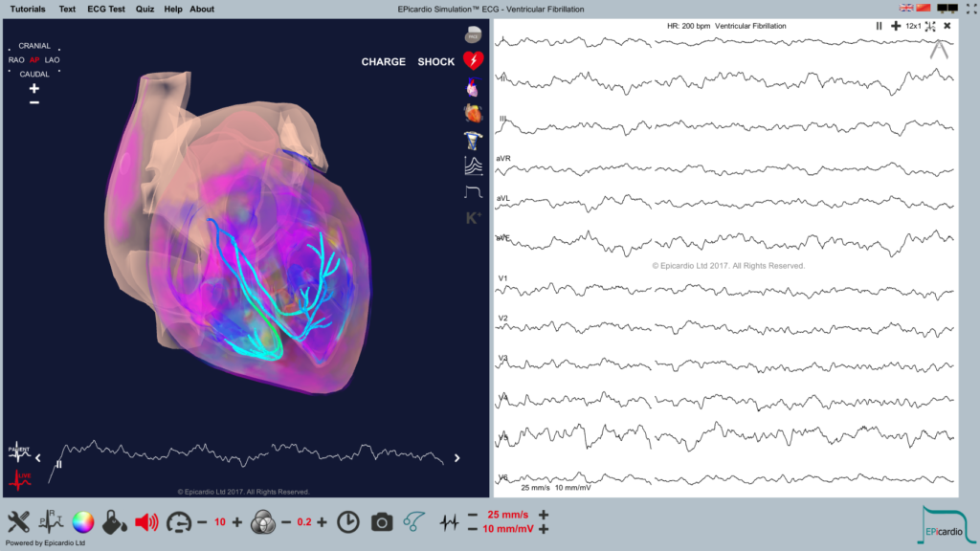Screen dimensions: 980x551
Task: Click the clock timing icon
Action: [x=348, y=523]
